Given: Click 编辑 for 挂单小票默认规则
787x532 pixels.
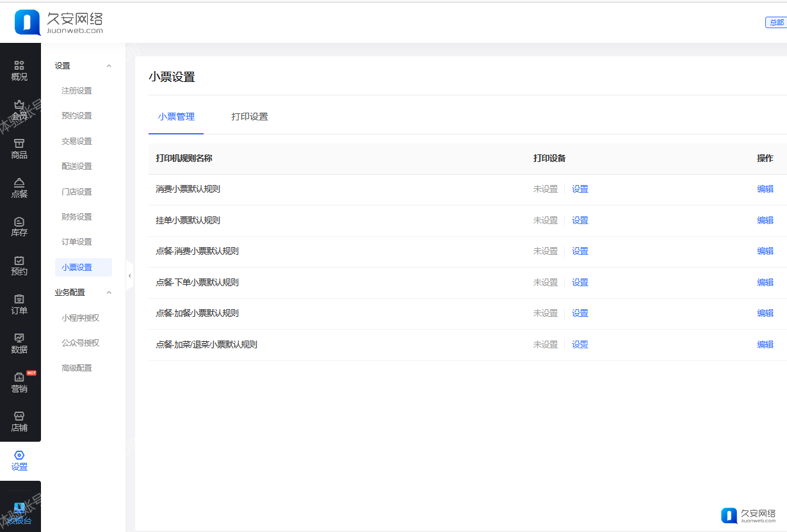Looking at the screenshot, I should click(765, 220).
